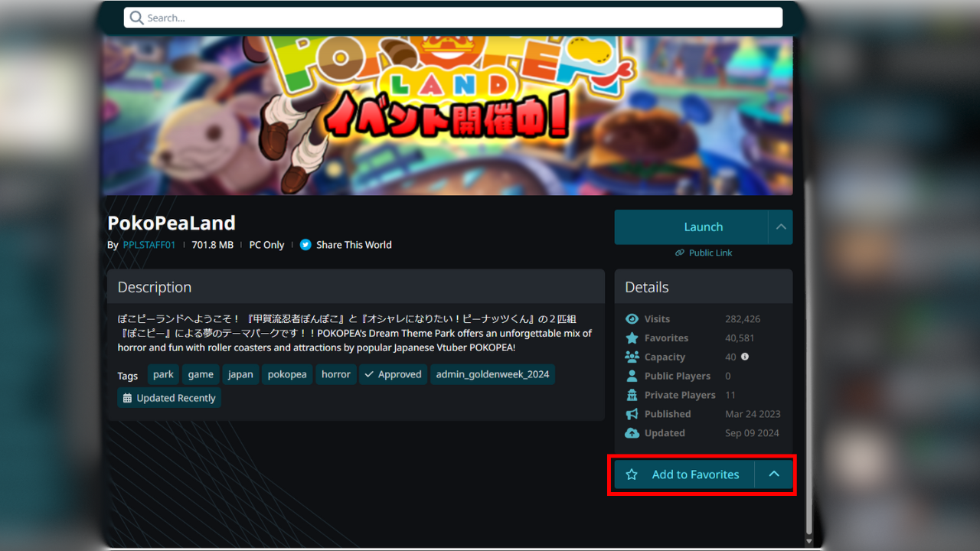Click the Private Players icon
Screen dimensions: 980x551
632,395
